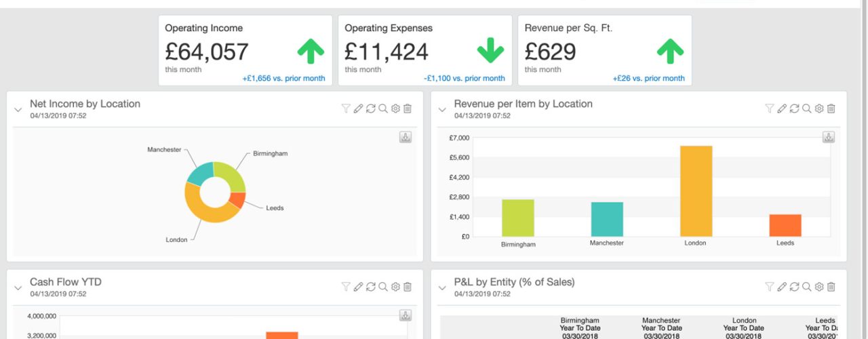
Task: Refresh the Cash Flow YTD widget
Action: tap(370, 287)
